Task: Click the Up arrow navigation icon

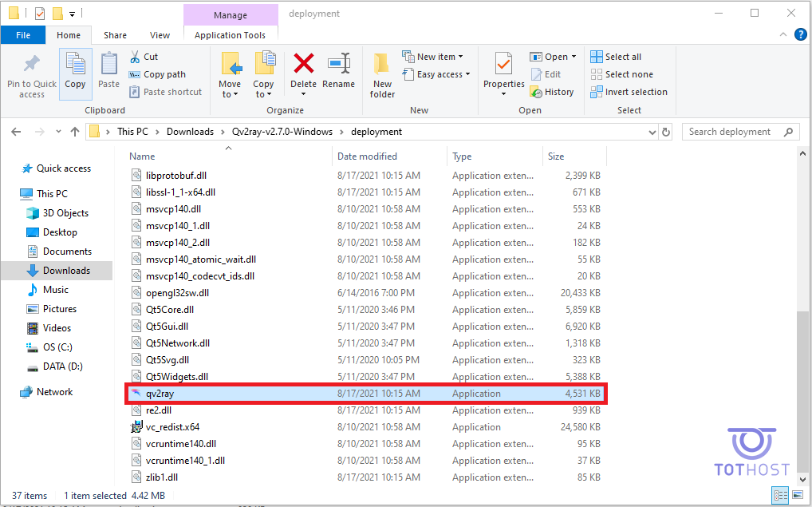Action: (x=75, y=132)
